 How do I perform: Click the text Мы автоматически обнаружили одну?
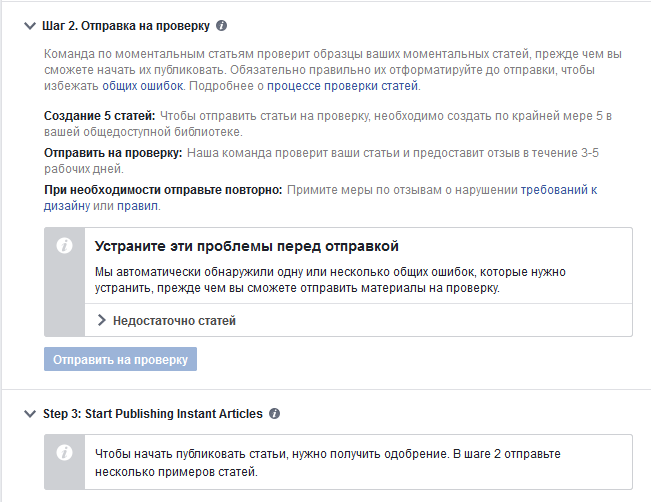click(199, 272)
